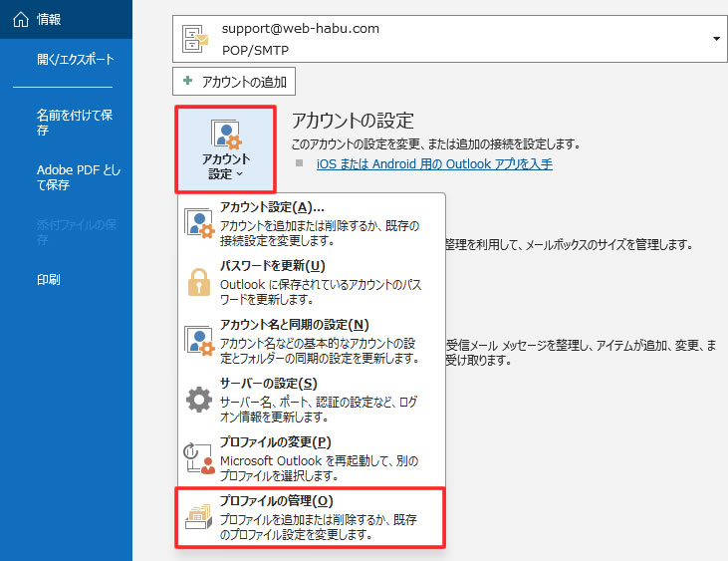
Task: Click アカウントの追加 button
Action: tap(234, 82)
